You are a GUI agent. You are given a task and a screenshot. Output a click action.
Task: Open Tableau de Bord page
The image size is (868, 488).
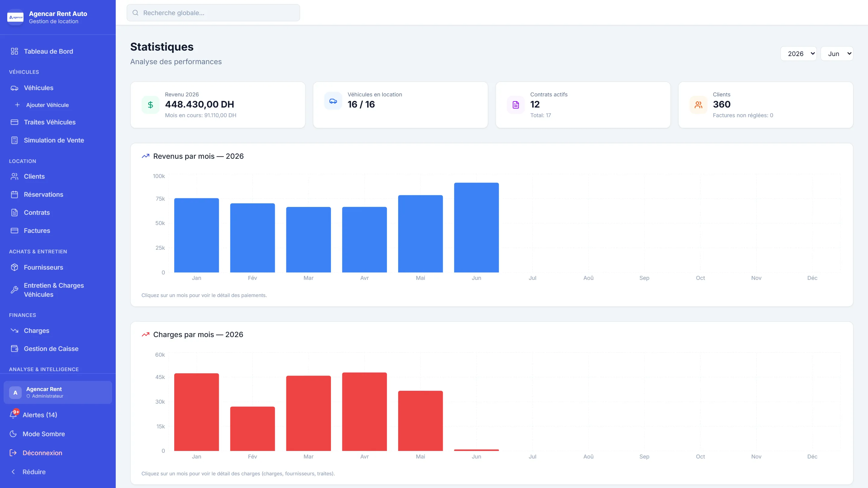click(x=58, y=51)
